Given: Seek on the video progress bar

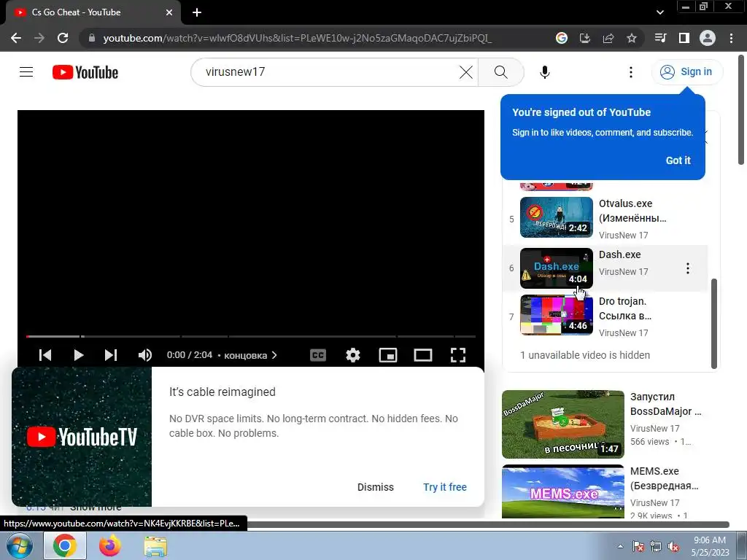Looking at the screenshot, I should pyautogui.click(x=251, y=336).
